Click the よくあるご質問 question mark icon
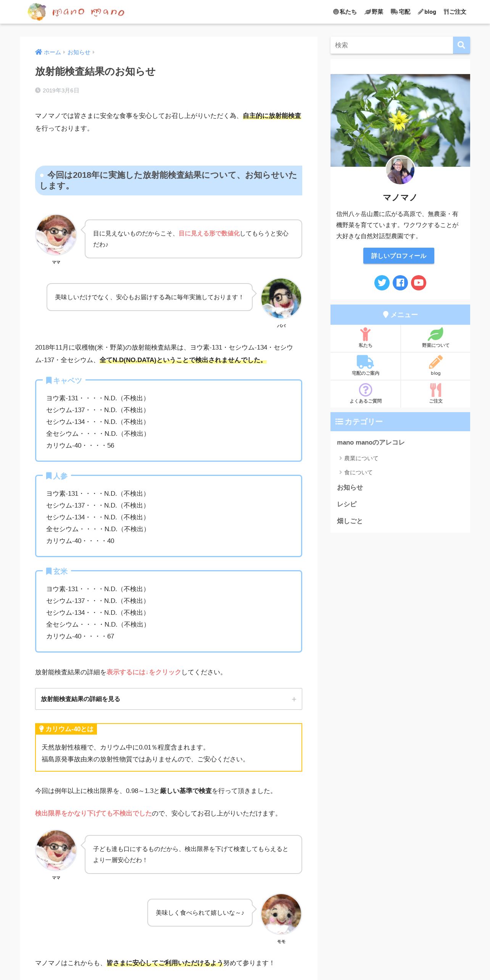This screenshot has height=980, width=490. click(365, 390)
